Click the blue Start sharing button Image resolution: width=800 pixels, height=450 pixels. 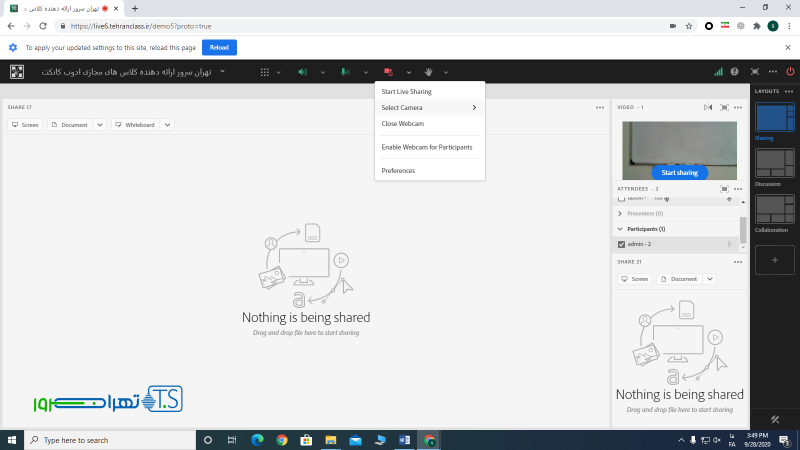pos(680,172)
